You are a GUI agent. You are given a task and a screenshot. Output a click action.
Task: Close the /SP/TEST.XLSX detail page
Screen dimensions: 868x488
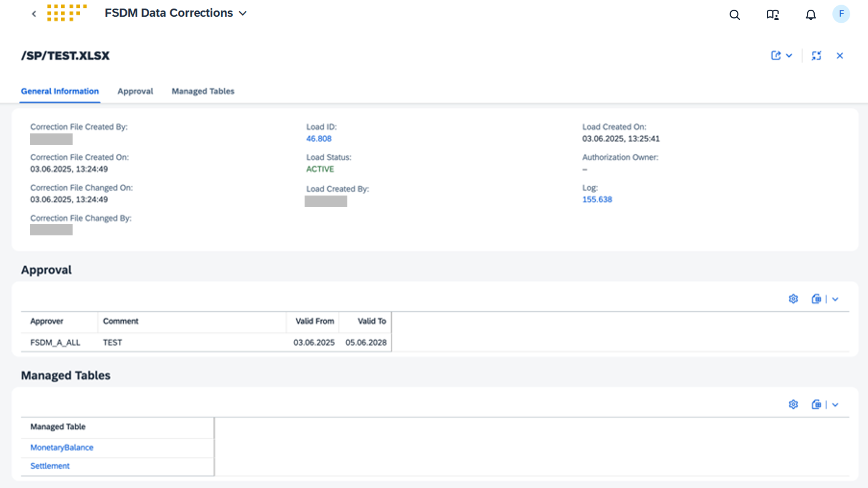click(839, 56)
